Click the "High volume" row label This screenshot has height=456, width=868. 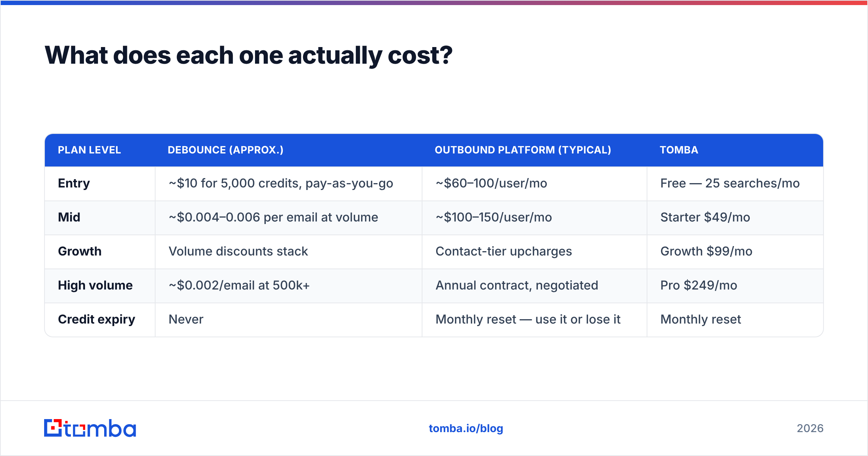coord(95,286)
